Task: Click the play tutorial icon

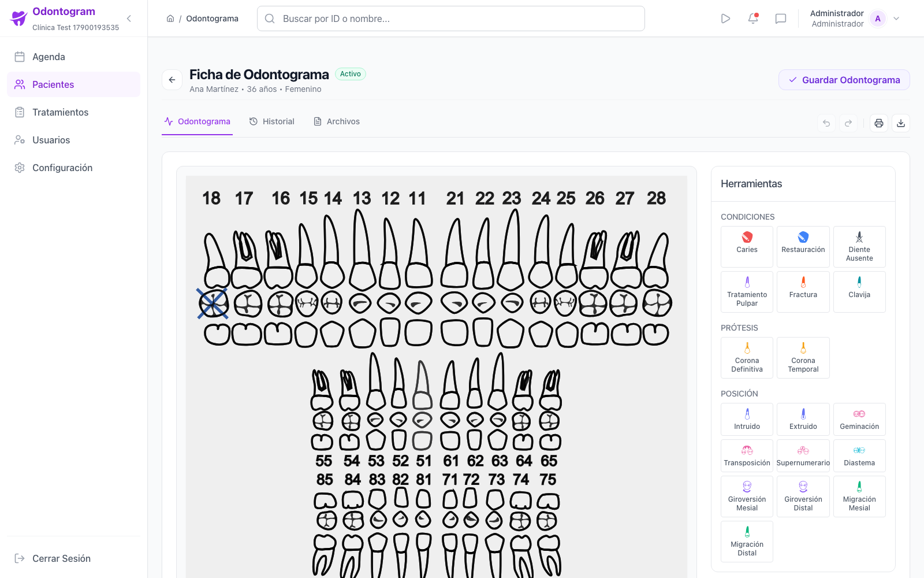Action: pyautogui.click(x=725, y=18)
